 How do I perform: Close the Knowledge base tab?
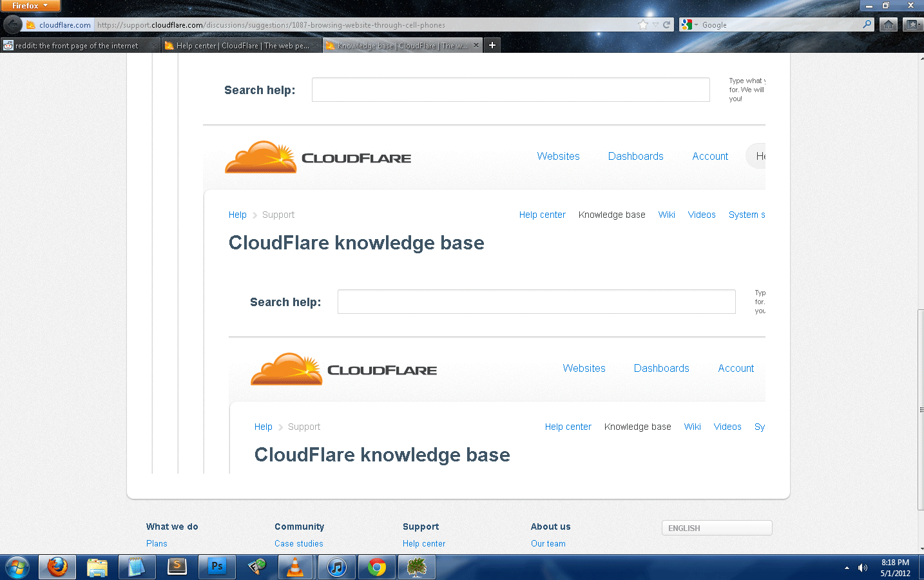tap(476, 45)
